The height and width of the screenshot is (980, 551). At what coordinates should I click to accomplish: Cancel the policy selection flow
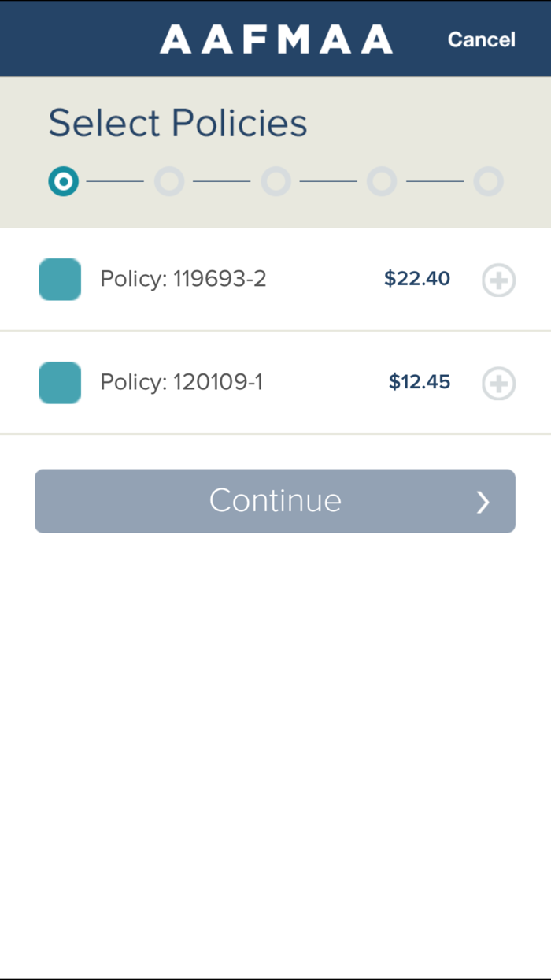click(481, 39)
